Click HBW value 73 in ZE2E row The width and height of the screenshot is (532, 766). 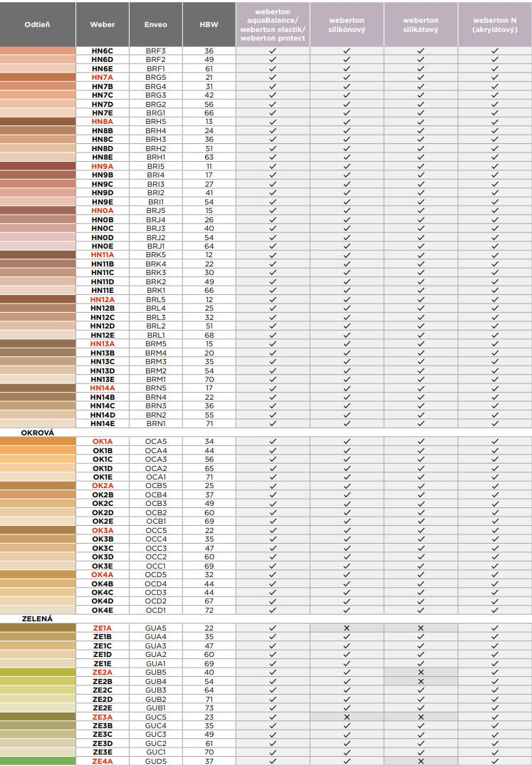coord(209,708)
